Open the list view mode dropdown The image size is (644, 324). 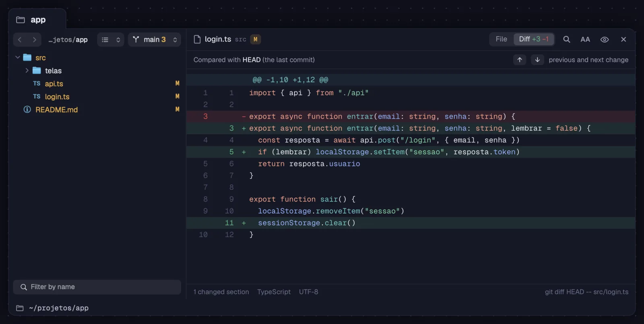tap(111, 39)
